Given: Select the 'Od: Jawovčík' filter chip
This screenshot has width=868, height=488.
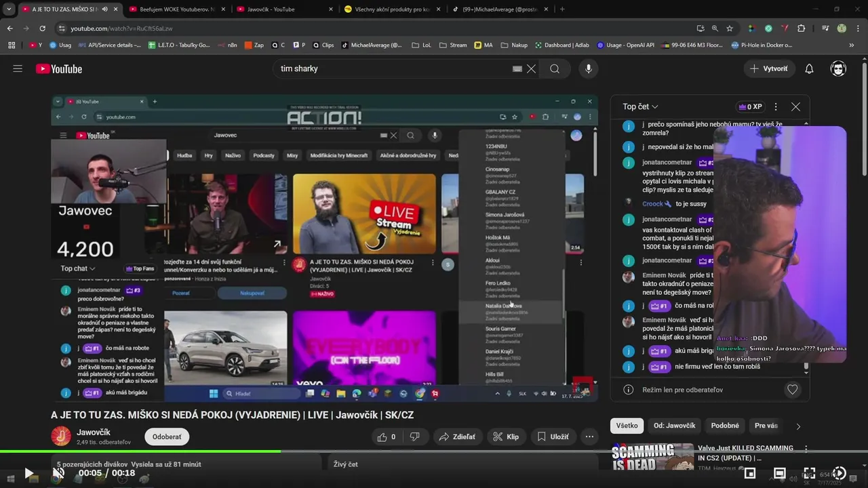Looking at the screenshot, I should [x=674, y=426].
